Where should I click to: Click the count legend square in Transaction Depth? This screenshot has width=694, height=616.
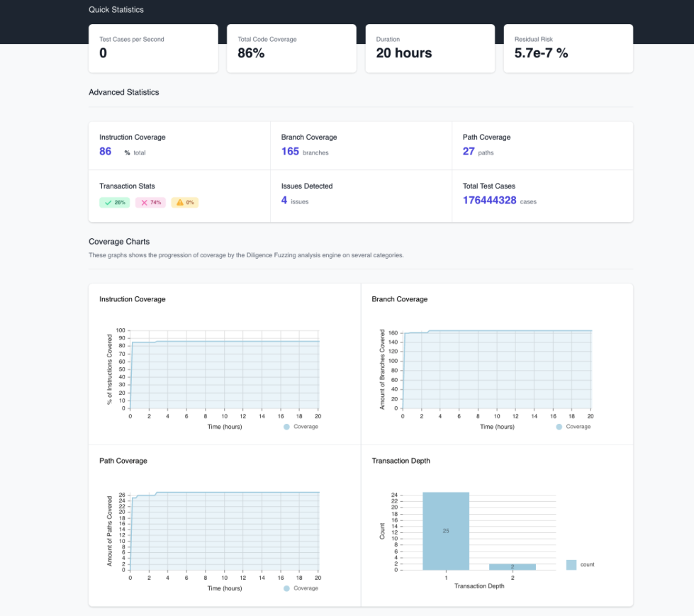(x=571, y=565)
